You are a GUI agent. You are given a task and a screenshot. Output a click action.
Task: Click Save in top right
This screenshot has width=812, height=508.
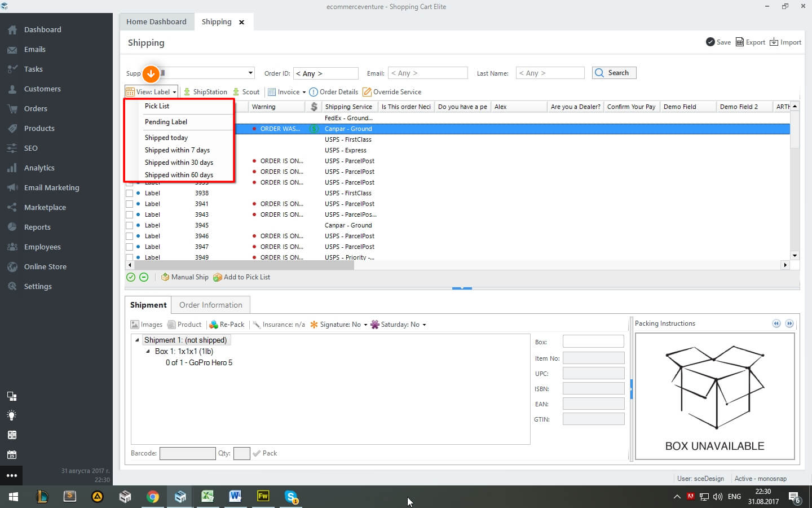point(718,42)
